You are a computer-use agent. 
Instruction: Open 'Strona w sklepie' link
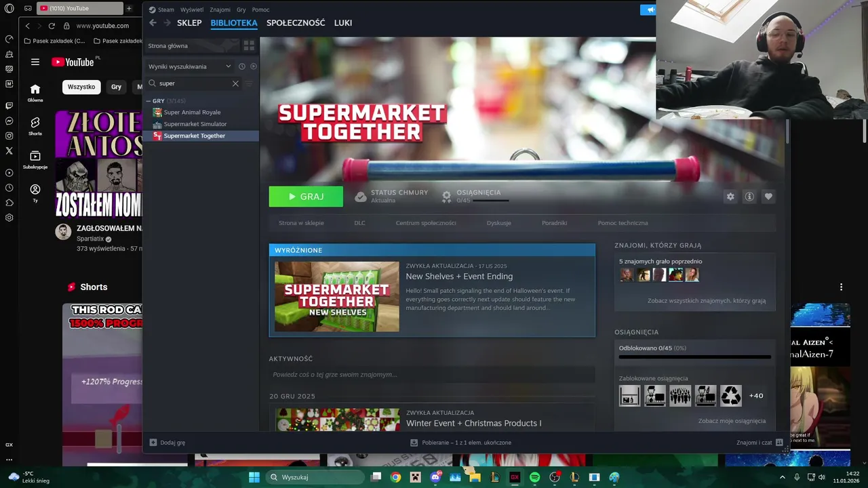301,223
